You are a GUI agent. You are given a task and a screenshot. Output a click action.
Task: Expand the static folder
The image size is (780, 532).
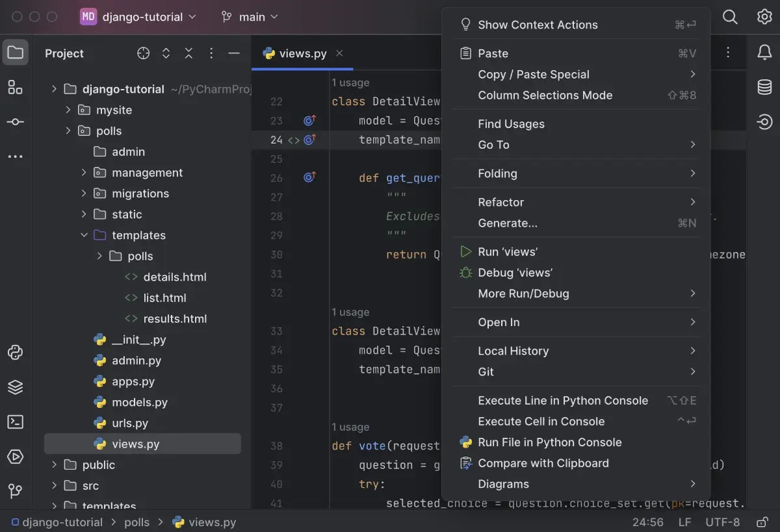pyautogui.click(x=84, y=214)
